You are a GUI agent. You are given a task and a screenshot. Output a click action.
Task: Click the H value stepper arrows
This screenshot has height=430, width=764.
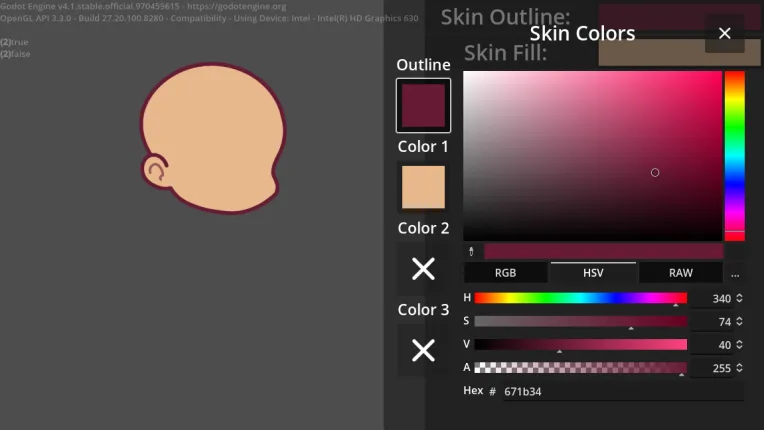point(739,298)
